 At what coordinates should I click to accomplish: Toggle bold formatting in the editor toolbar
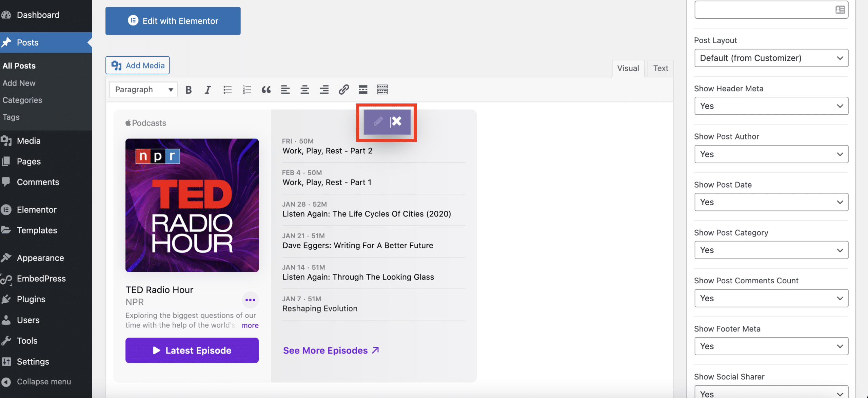tap(189, 89)
